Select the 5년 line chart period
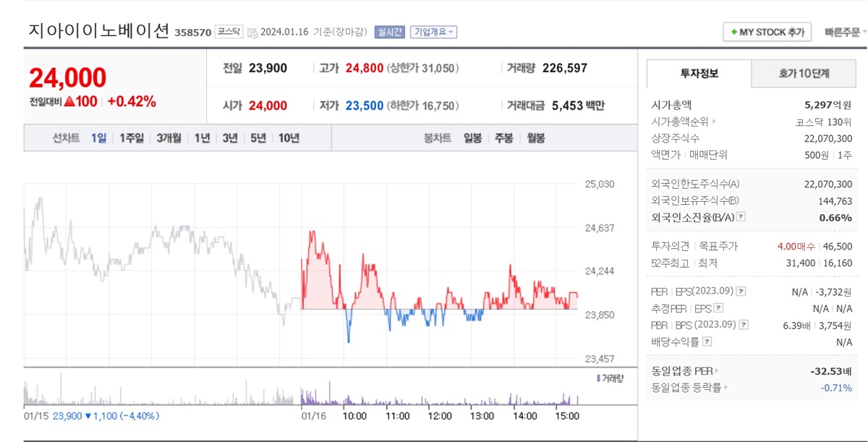Viewport: 868px width, 442px height. (258, 138)
